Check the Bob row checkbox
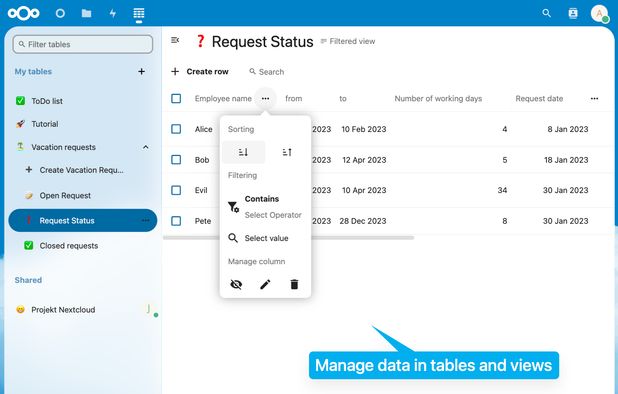The image size is (618, 394). click(x=176, y=160)
